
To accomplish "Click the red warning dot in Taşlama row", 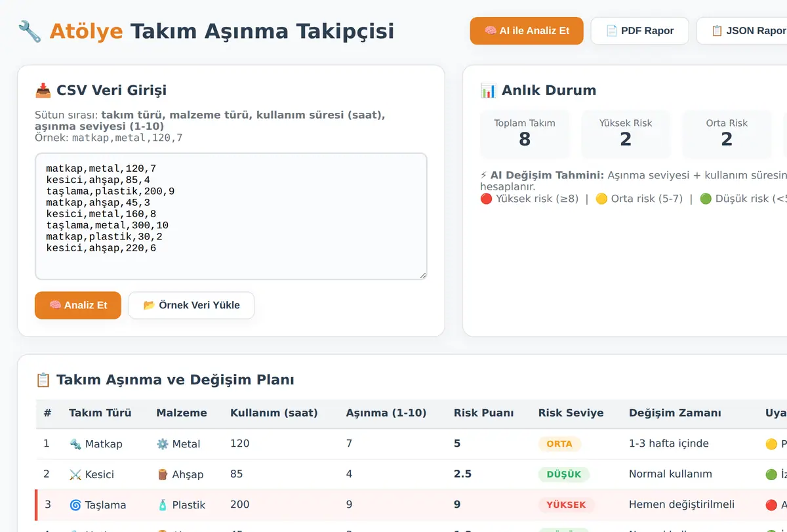I will (771, 505).
